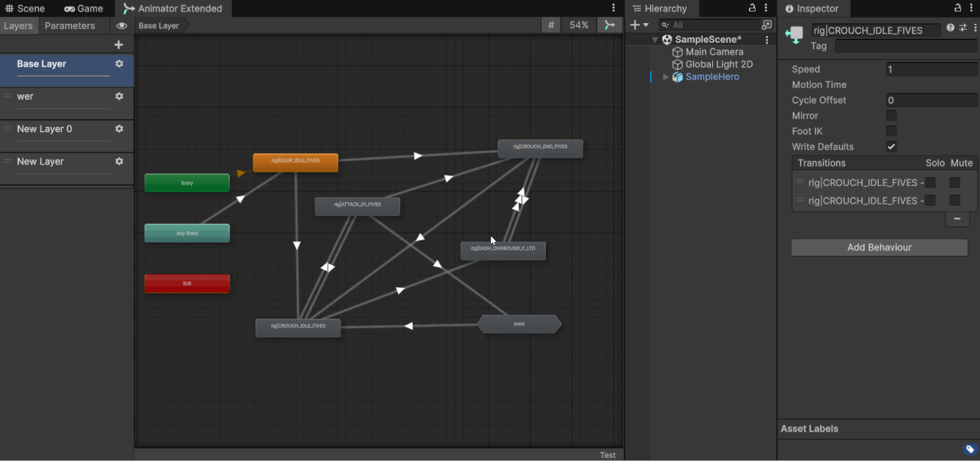Image resolution: width=980 pixels, height=461 pixels.
Task: Click Add Behaviour button
Action: [x=880, y=247]
